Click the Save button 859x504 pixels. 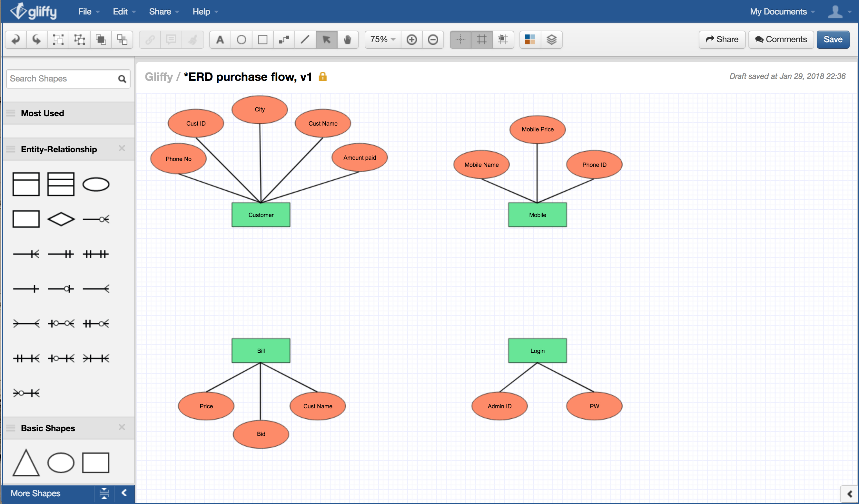coord(834,39)
